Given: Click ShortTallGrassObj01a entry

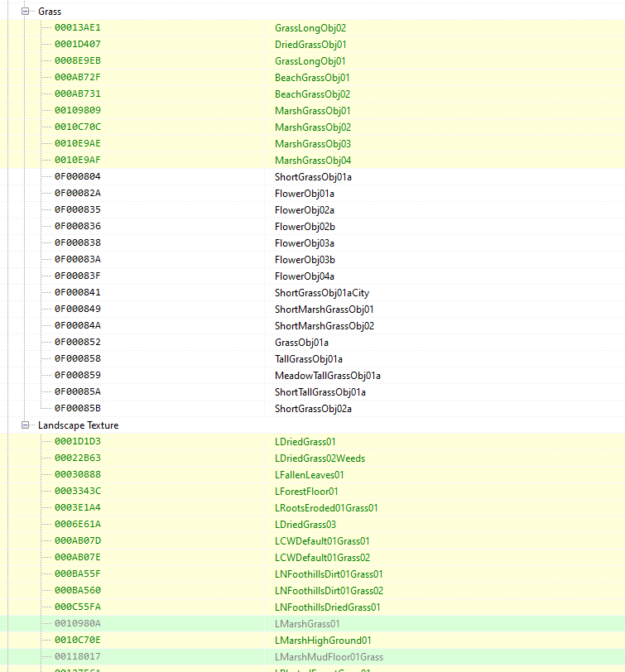Looking at the screenshot, I should 320,392.
